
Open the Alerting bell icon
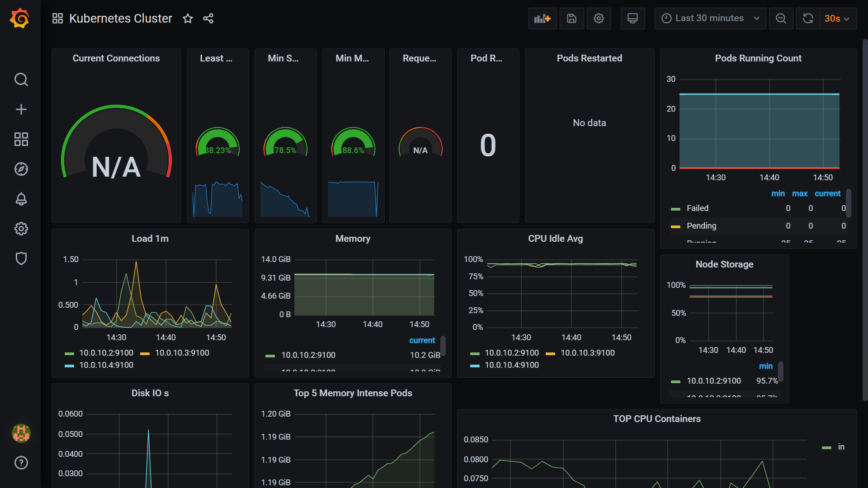coord(21,199)
